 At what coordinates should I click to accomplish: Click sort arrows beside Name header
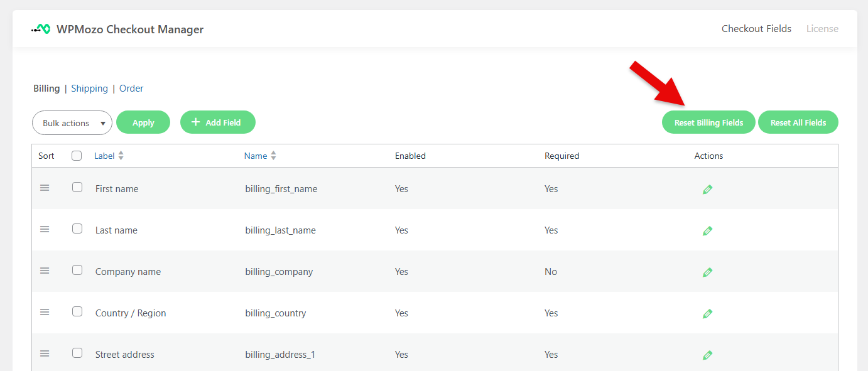[273, 156]
